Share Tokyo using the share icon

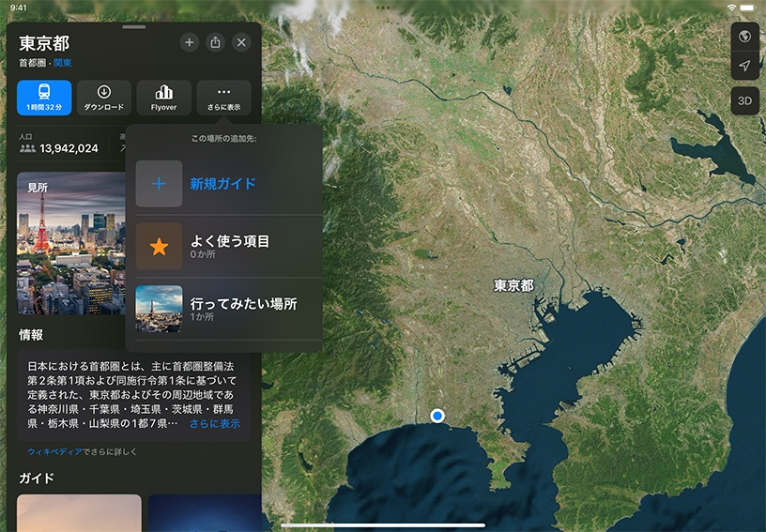[x=215, y=42]
